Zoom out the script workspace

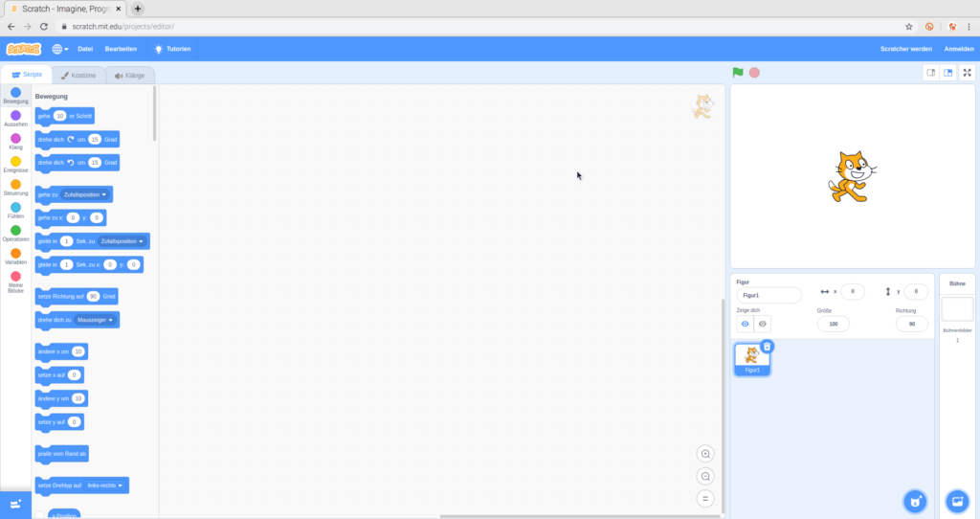pos(705,477)
